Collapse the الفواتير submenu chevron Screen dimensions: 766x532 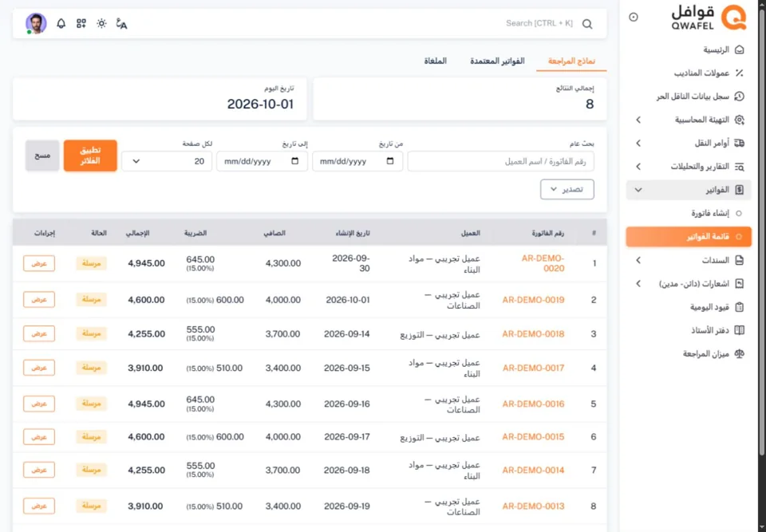click(x=638, y=190)
